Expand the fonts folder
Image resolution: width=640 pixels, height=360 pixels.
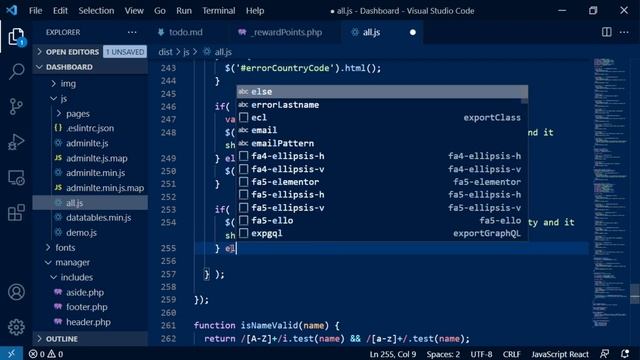tap(90, 247)
